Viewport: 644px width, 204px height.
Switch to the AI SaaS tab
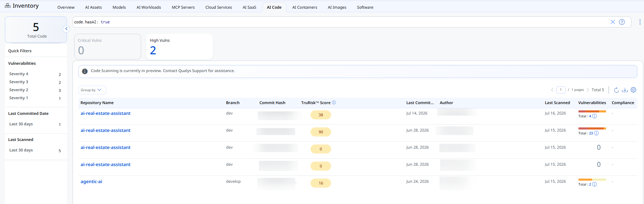coord(250,7)
